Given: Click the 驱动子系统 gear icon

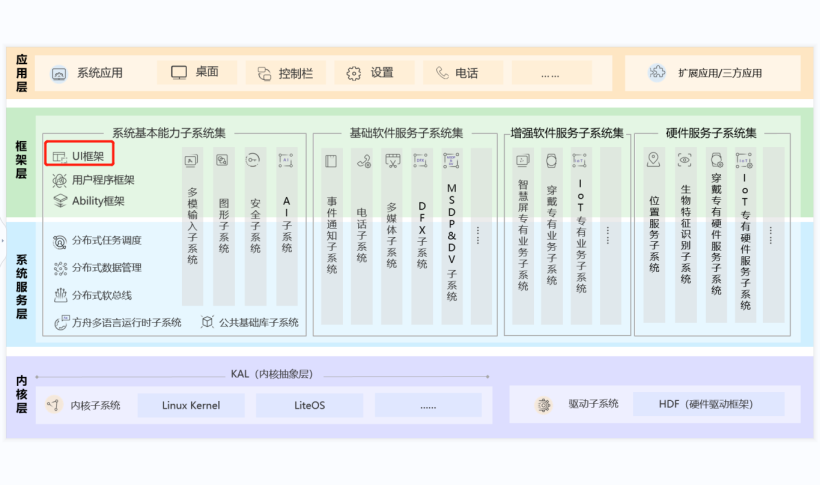Looking at the screenshot, I should (x=544, y=404).
